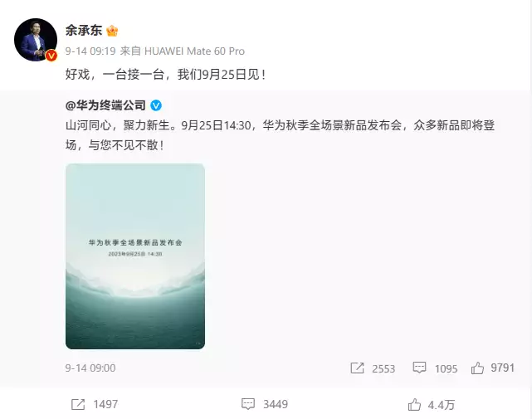Open quoted post comments icon with 1095
This screenshot has height=419, width=532.
coord(419,368)
